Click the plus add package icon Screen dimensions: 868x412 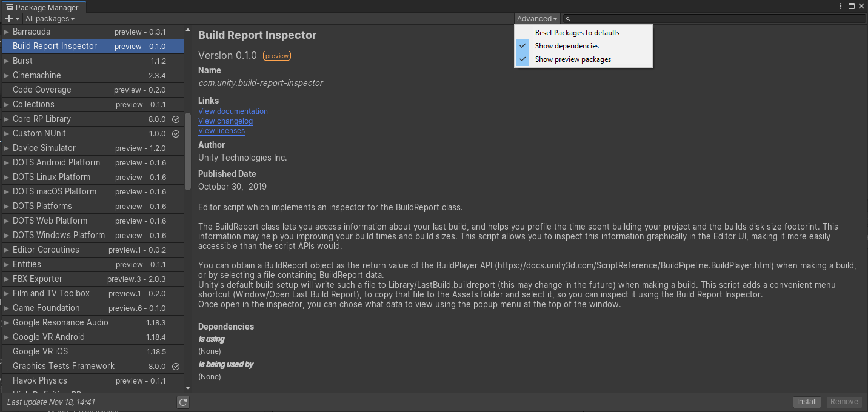[9, 19]
